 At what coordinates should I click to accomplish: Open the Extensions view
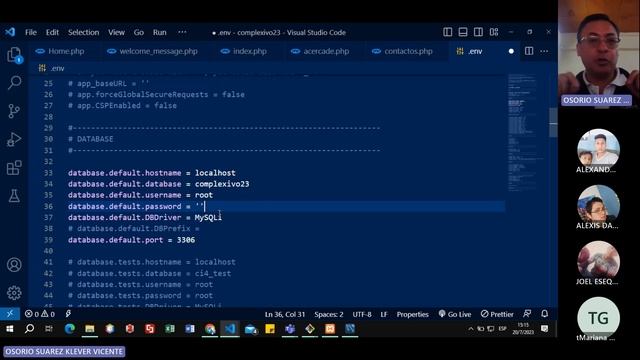(x=14, y=167)
